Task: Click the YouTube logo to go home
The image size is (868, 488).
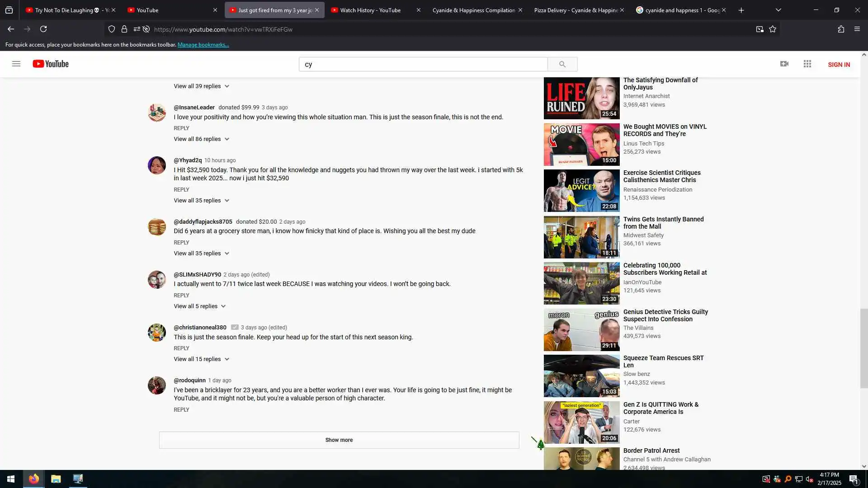Action: (51, 64)
